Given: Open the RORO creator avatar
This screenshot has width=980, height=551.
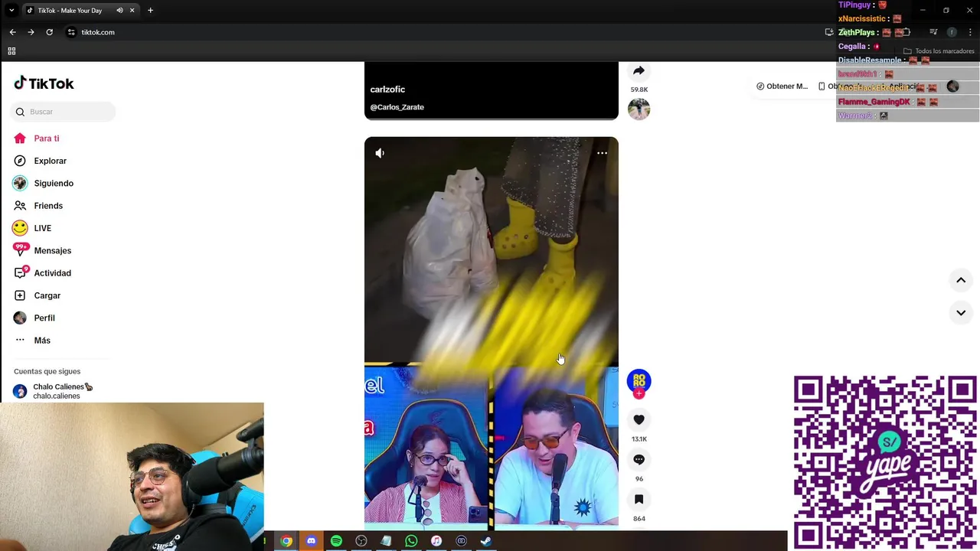Looking at the screenshot, I should [639, 380].
